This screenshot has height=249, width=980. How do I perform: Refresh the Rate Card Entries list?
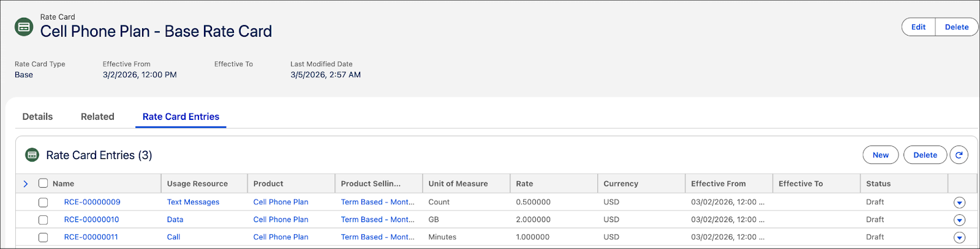[x=959, y=155]
